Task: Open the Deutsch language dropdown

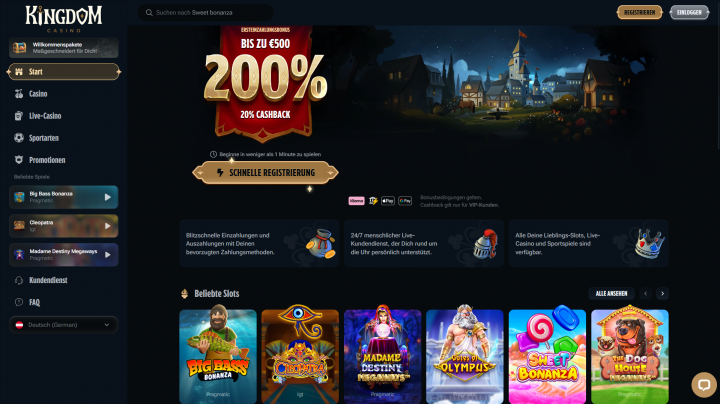Action: pos(63,325)
